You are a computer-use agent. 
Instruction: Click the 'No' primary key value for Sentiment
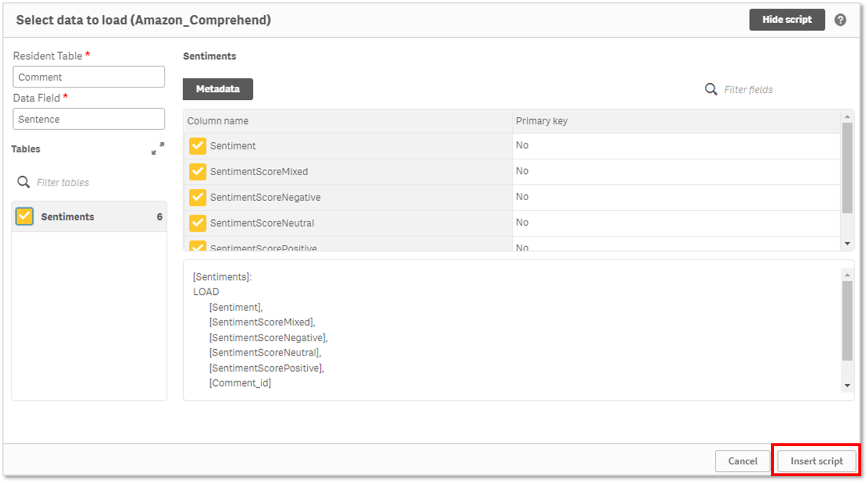point(522,145)
